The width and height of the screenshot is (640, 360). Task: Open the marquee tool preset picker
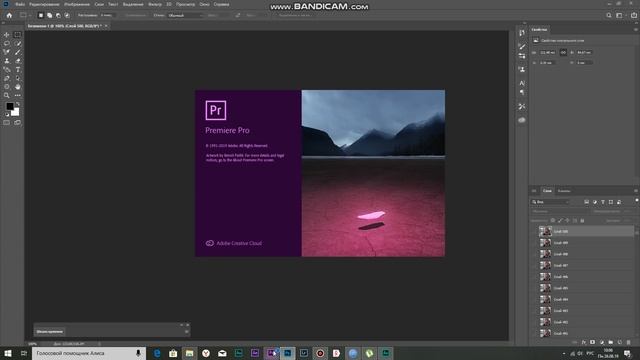[x=25, y=16]
